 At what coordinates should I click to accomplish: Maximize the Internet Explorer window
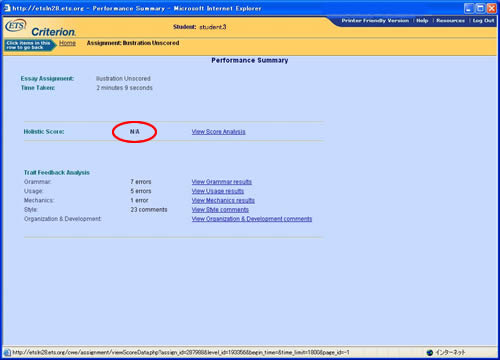[x=480, y=8]
